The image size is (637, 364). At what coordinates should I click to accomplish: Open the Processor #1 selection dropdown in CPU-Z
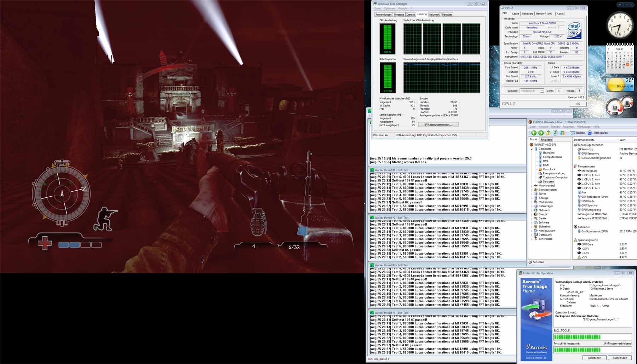click(x=532, y=91)
